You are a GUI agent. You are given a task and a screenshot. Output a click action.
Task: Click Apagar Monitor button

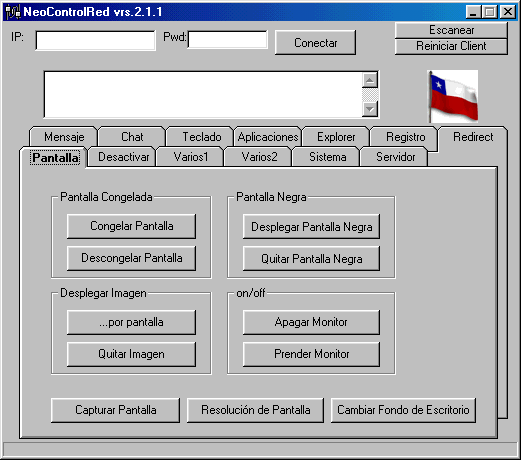coord(311,322)
